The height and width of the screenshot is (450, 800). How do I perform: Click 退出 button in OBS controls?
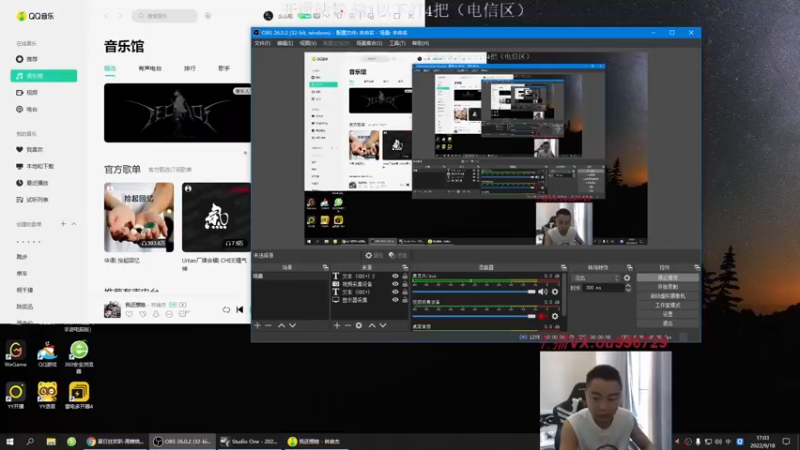pyautogui.click(x=667, y=323)
